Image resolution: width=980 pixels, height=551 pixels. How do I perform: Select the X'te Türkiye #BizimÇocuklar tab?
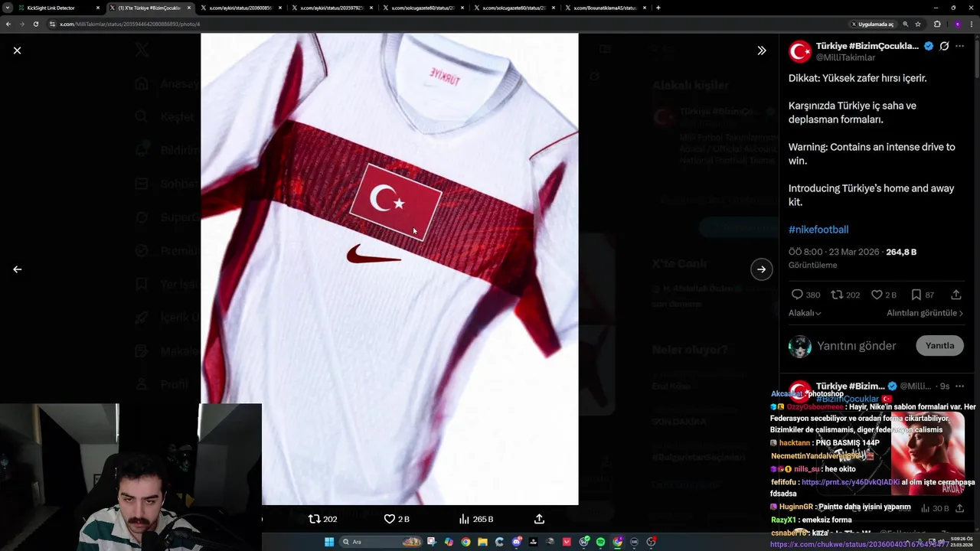point(149,8)
